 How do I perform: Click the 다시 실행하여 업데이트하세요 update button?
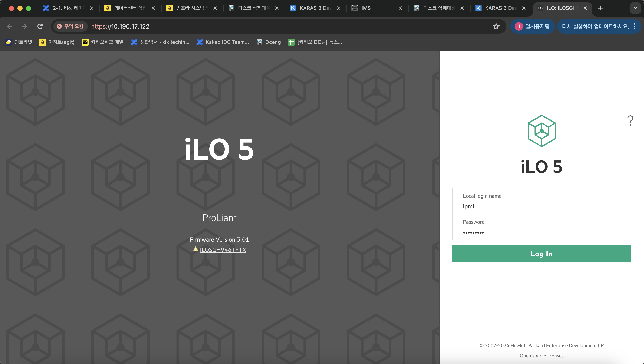tap(595, 26)
